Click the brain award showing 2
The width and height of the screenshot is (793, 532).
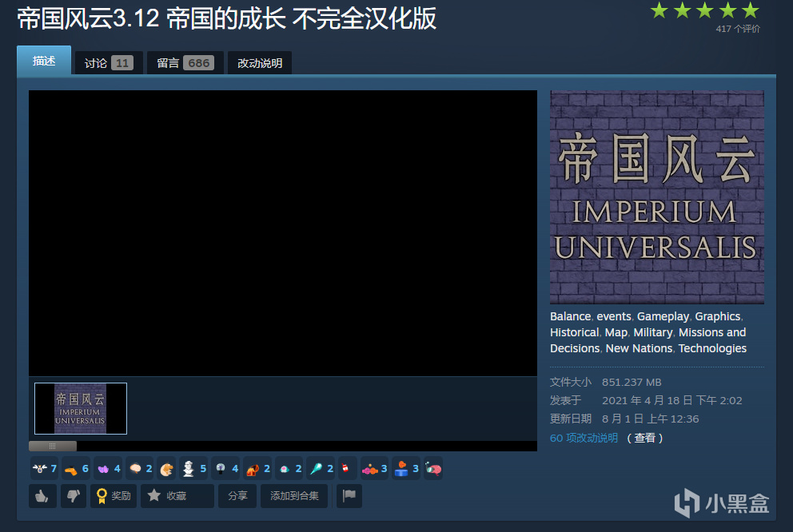coord(140,469)
